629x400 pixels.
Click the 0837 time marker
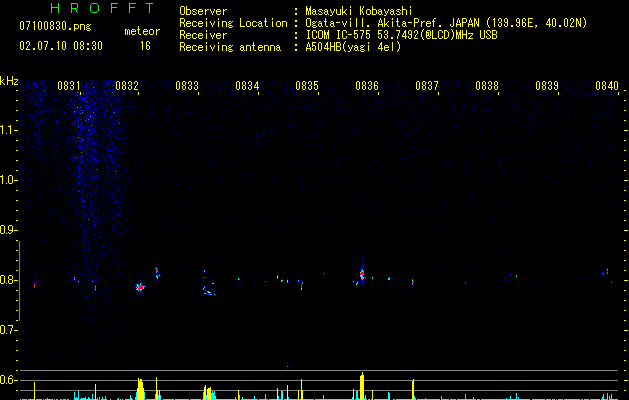coord(427,85)
